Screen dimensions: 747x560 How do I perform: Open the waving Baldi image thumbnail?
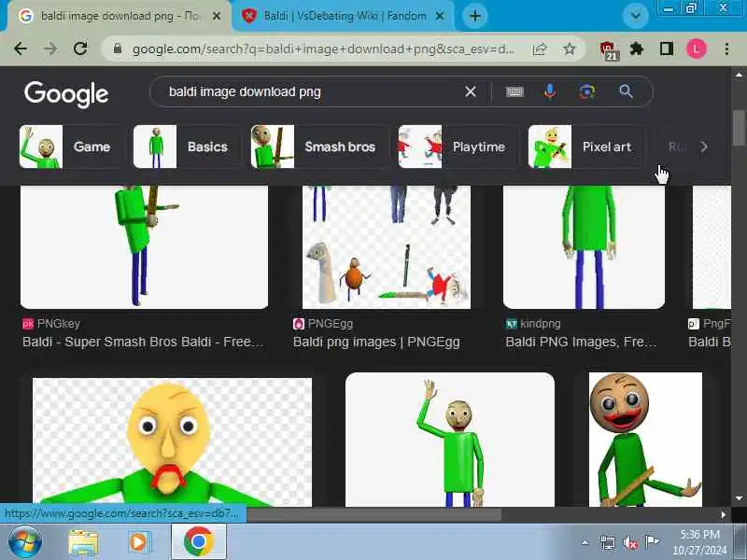tap(450, 440)
